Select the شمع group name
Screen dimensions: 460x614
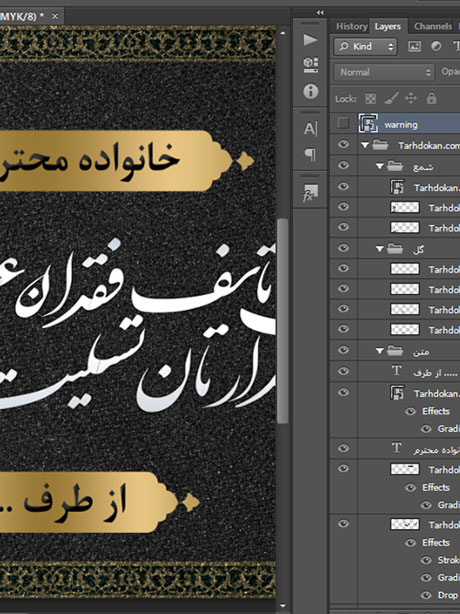(423, 167)
